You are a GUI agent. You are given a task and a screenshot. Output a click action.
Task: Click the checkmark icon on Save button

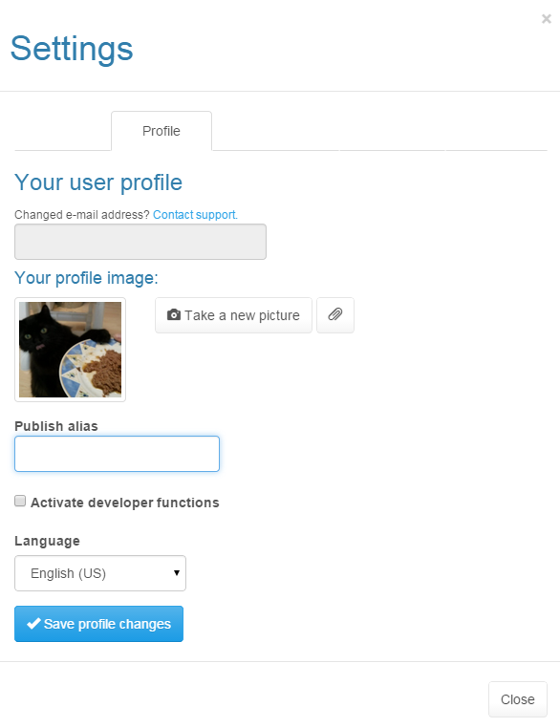(x=33, y=623)
